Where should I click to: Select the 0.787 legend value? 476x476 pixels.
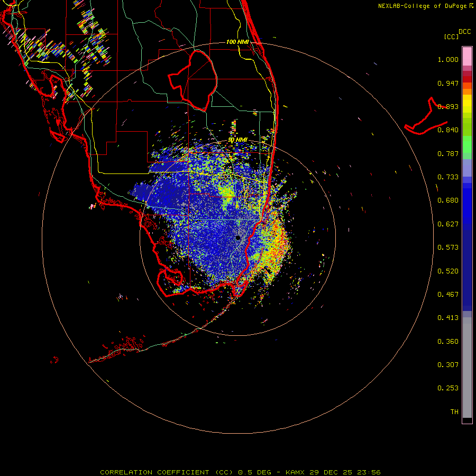(448, 153)
